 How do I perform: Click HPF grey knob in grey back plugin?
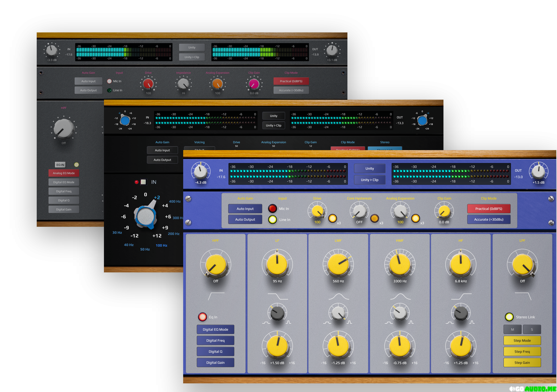64,129
